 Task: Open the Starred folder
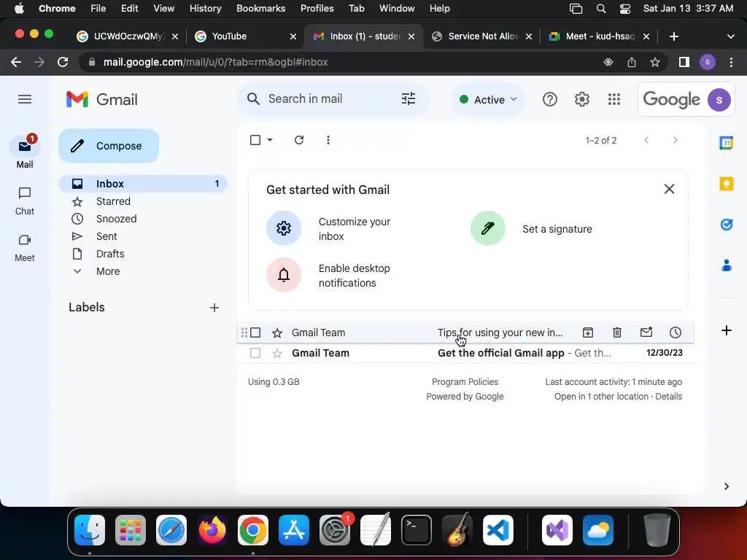113,201
